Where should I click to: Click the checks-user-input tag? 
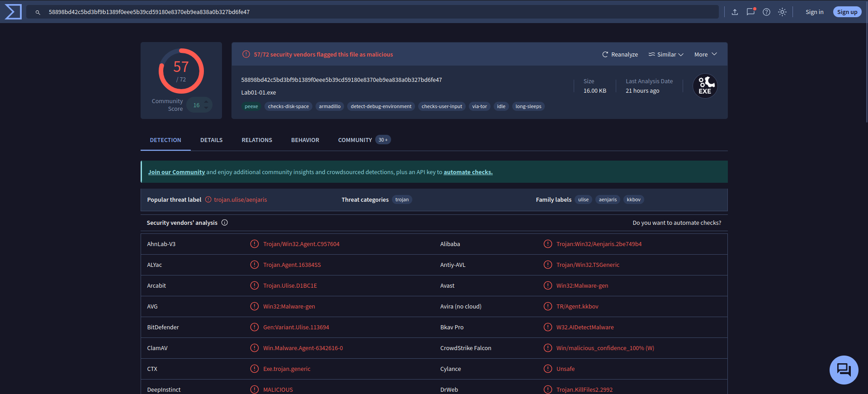442,107
